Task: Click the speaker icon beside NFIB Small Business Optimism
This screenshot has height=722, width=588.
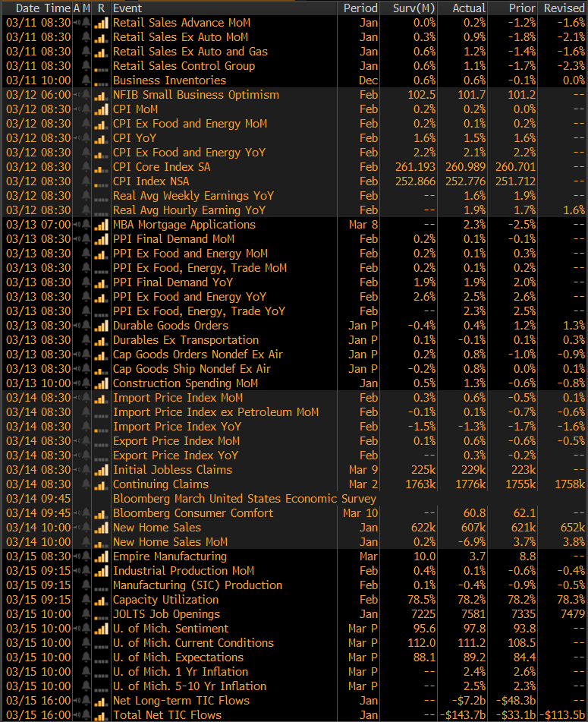Action: (77, 95)
